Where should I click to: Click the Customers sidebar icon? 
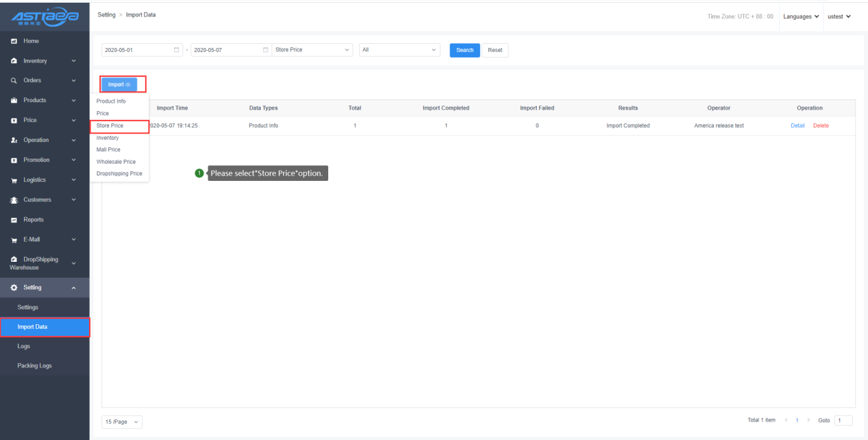tap(14, 200)
